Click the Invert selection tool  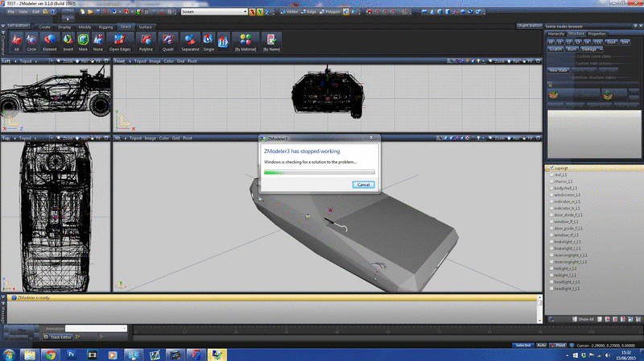pyautogui.click(x=68, y=42)
